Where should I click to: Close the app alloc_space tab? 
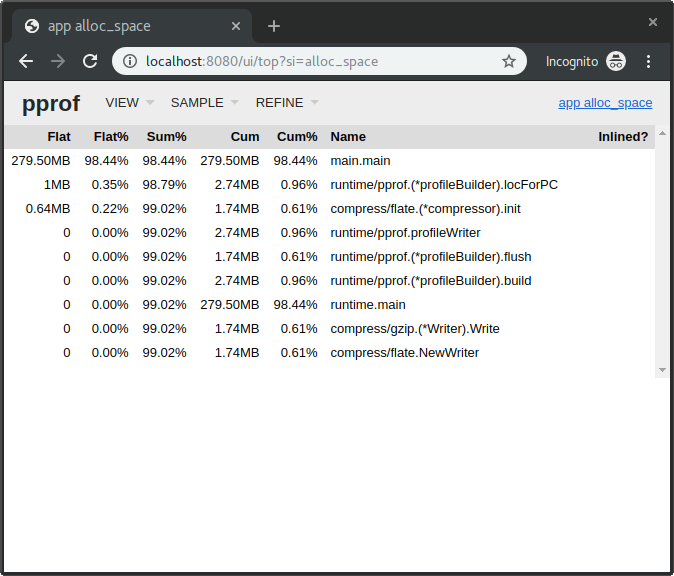[x=236, y=26]
